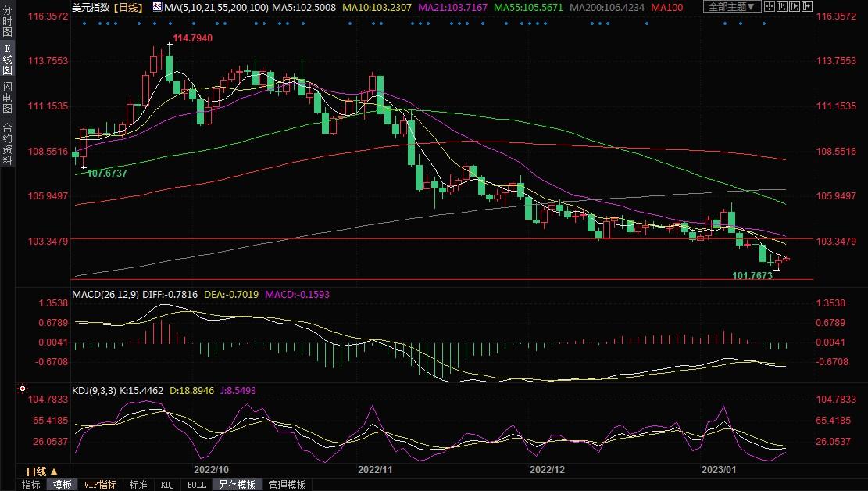Select the 指标 bottom tab
868x491 pixels.
click(31, 485)
